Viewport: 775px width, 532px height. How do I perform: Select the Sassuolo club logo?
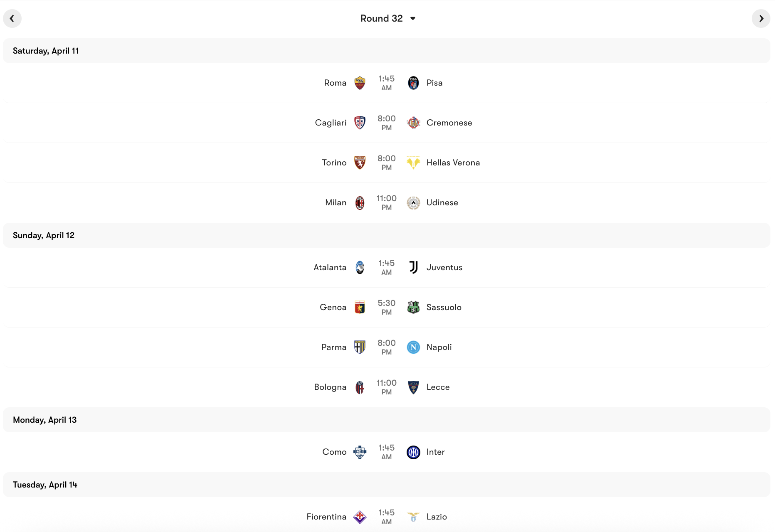click(413, 307)
